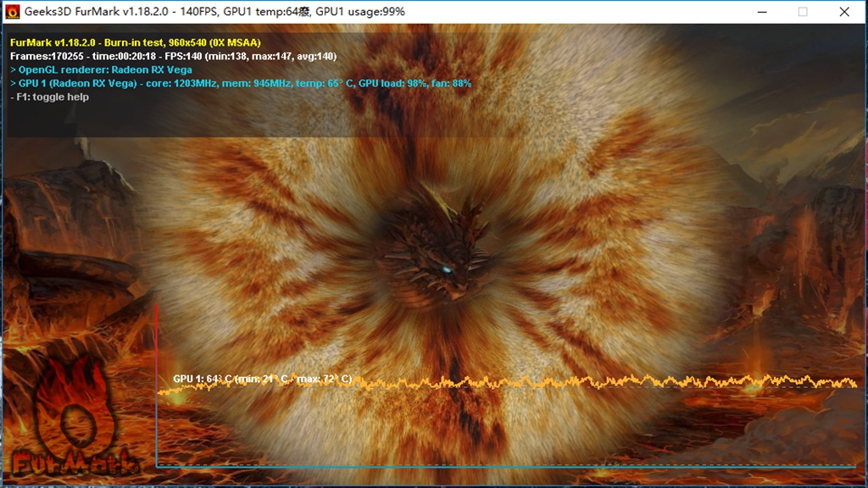The height and width of the screenshot is (488, 868).
Task: Close the FurMark burn-in test window
Action: (x=844, y=12)
